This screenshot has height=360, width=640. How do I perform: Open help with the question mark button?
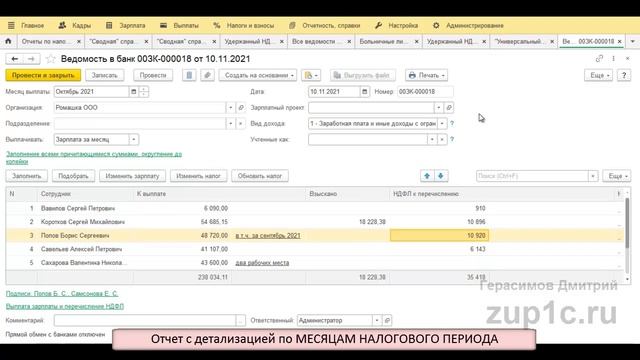[624, 76]
